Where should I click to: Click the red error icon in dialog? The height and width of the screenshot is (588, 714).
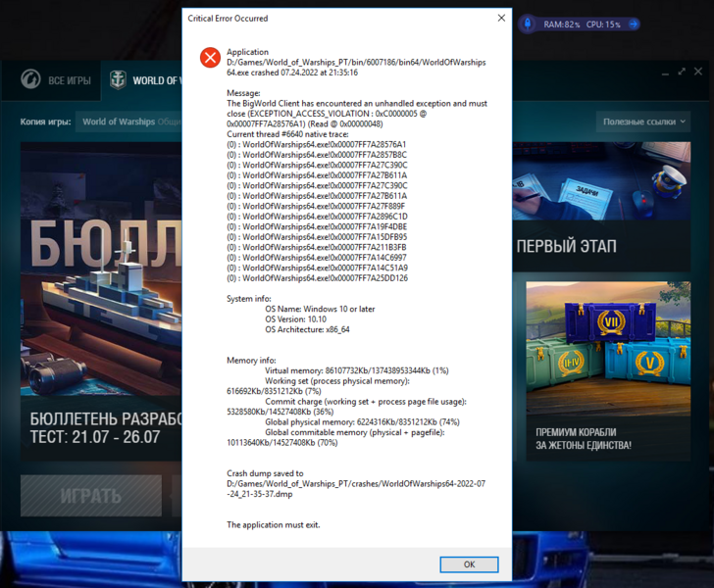point(210,58)
